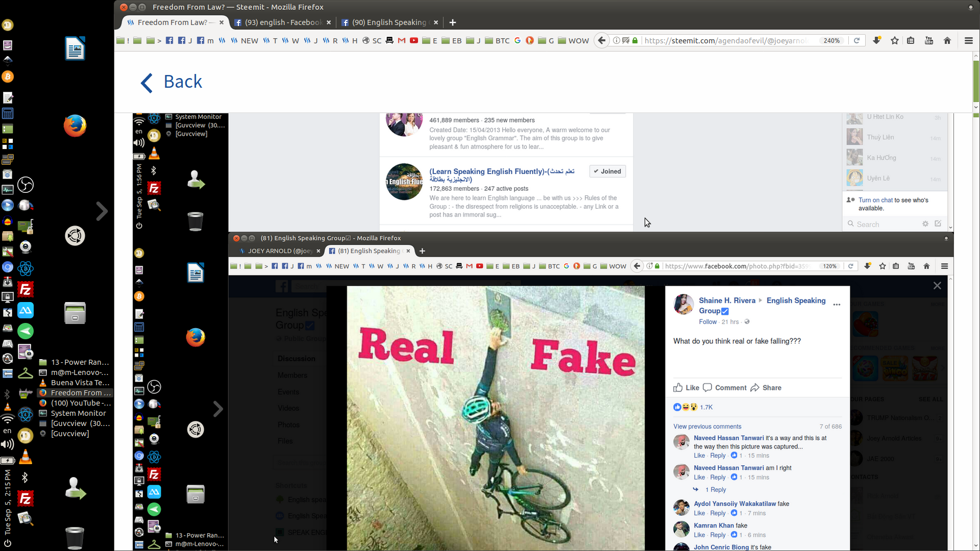Expand the 'EB' bookmarks folder
The width and height of the screenshot is (980, 551).
[x=452, y=41]
